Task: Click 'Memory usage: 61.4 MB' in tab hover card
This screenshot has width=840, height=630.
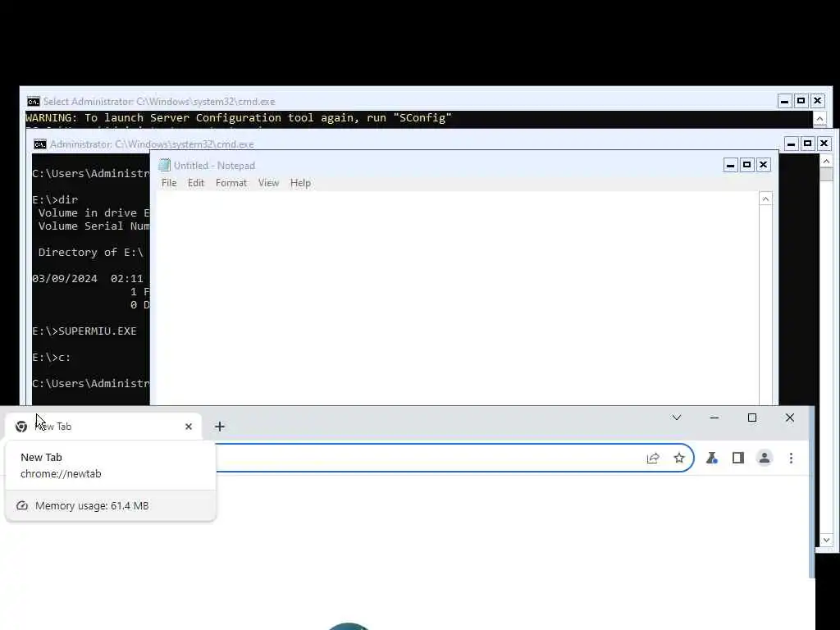Action: (92, 505)
